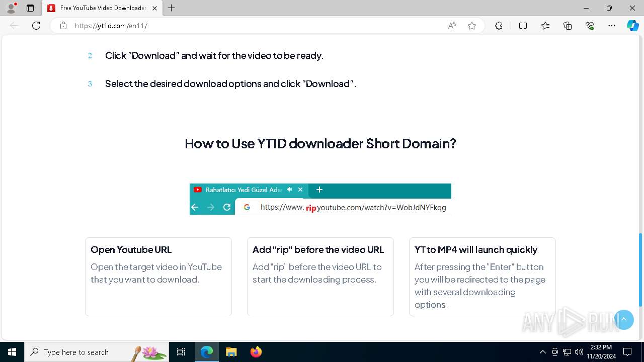The width and height of the screenshot is (644, 362).
Task: Show hidden system tray icons
Action: 542,352
